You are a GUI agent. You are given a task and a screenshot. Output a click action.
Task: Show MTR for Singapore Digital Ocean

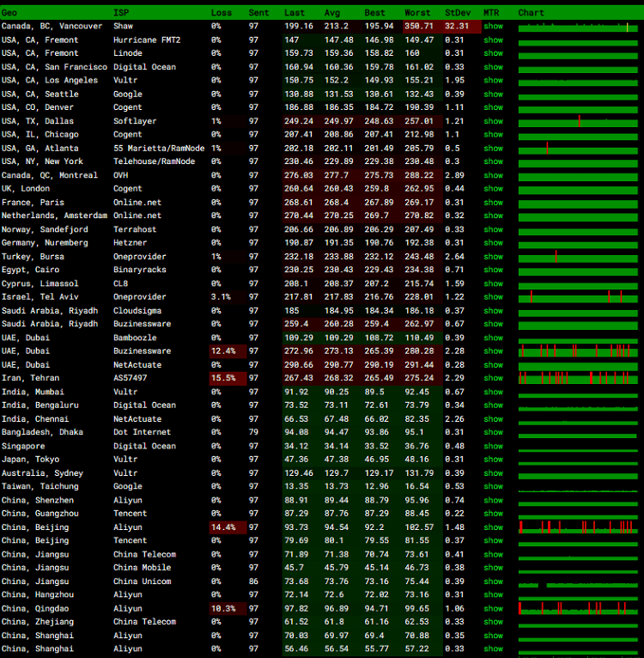pyautogui.click(x=494, y=446)
